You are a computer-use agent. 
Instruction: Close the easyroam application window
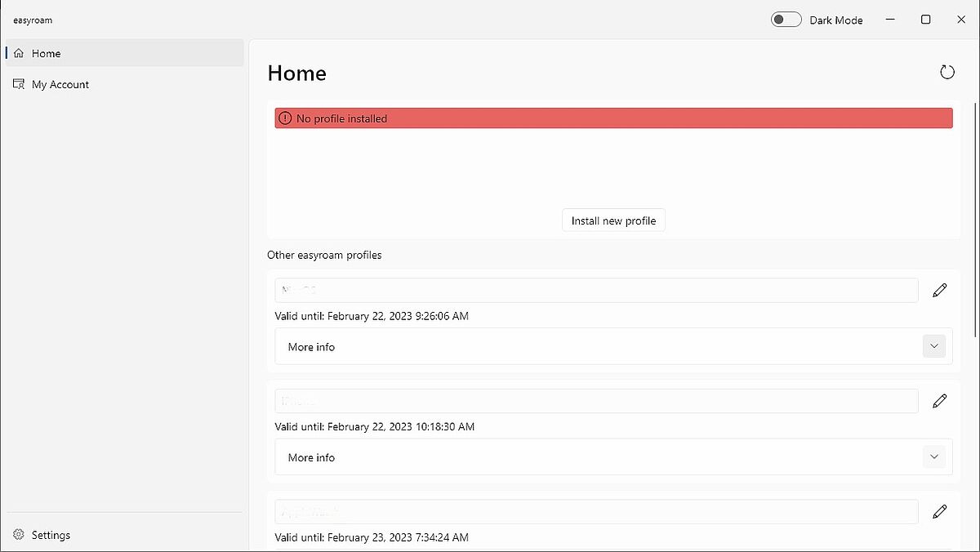point(961,20)
